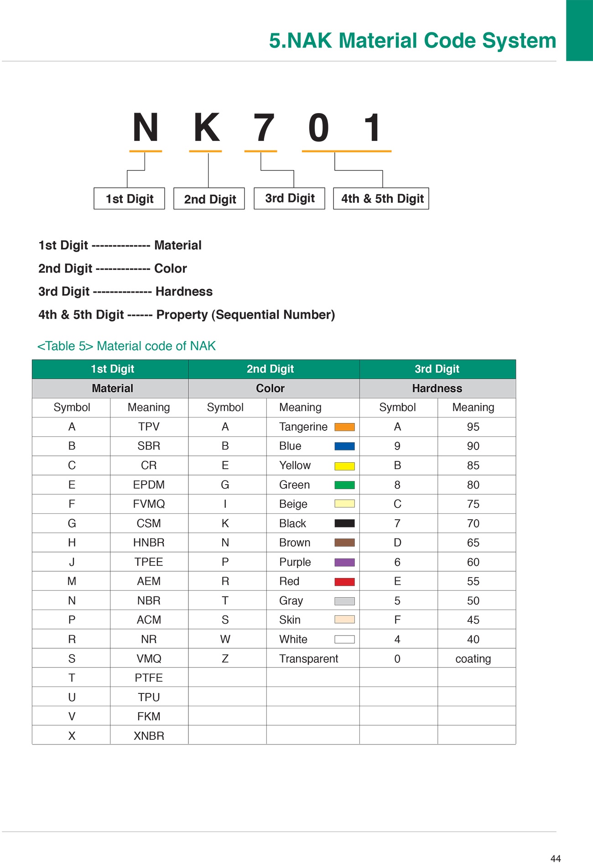Click the 'Tangerine' color meaning text
Screen dimensions: 593x868
tap(303, 427)
